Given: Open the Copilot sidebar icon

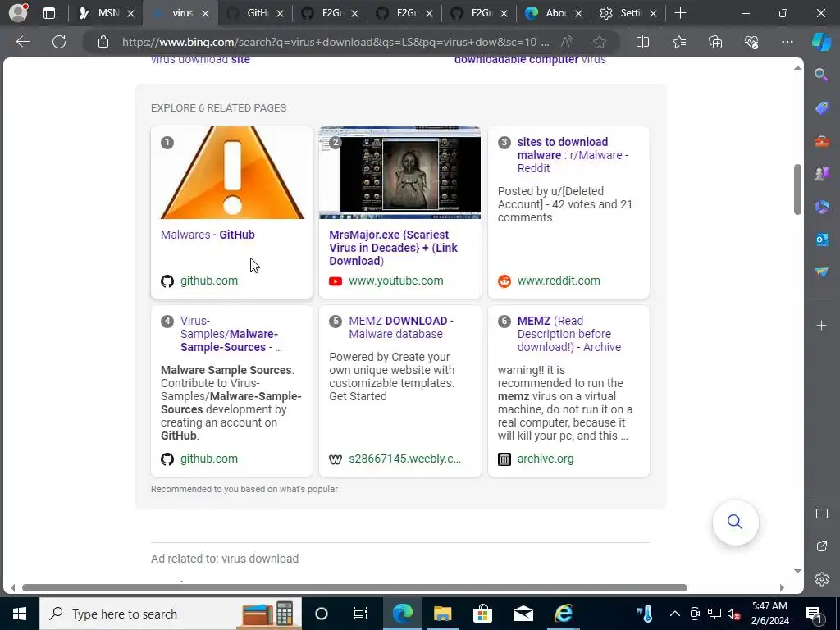Looking at the screenshot, I should click(821, 42).
